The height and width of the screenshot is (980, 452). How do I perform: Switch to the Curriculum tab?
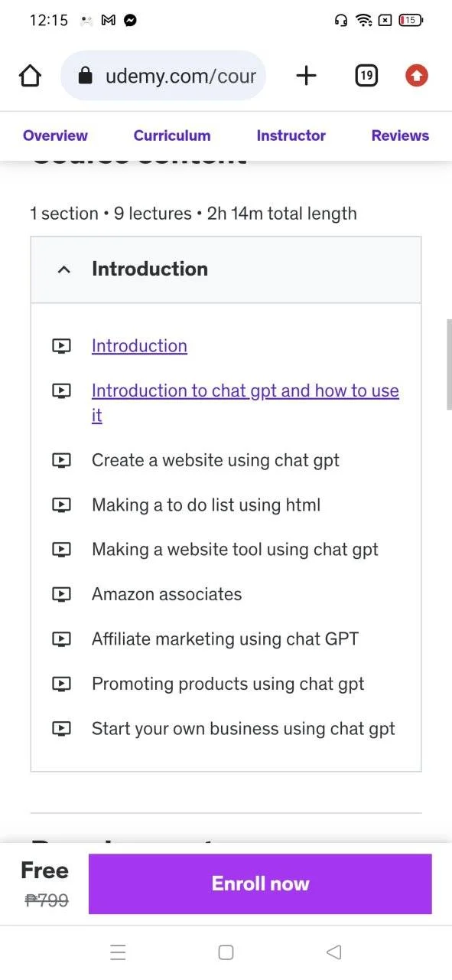(172, 136)
